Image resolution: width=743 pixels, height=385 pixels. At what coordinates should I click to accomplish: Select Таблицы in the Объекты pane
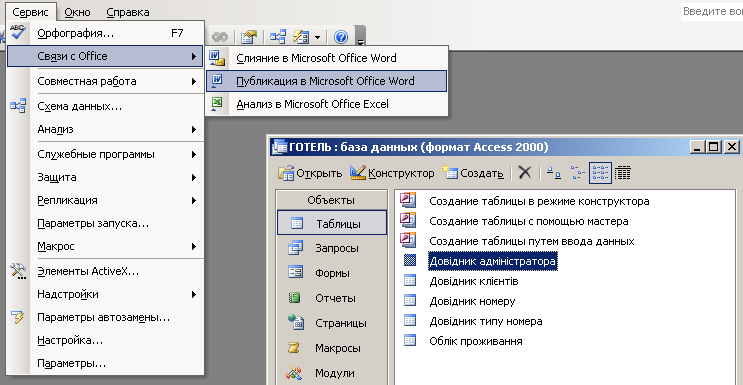[x=332, y=223]
